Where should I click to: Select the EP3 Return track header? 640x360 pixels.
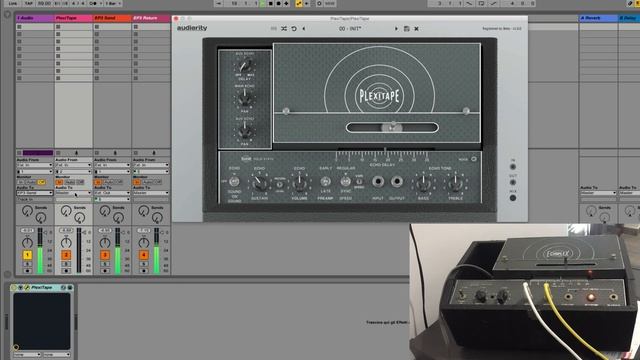(x=151, y=18)
